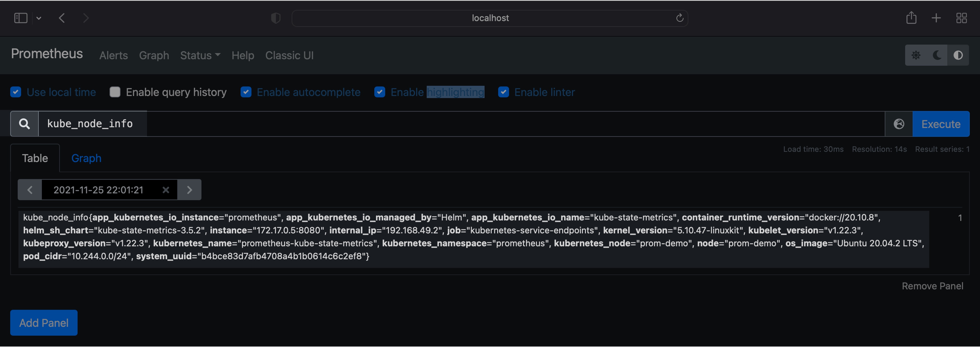Clear evaluation time with X icon
Screen dimensions: 980x347
coord(166,190)
